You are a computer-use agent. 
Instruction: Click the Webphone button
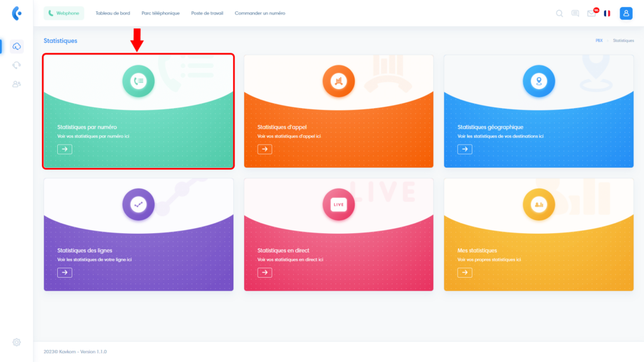click(64, 13)
